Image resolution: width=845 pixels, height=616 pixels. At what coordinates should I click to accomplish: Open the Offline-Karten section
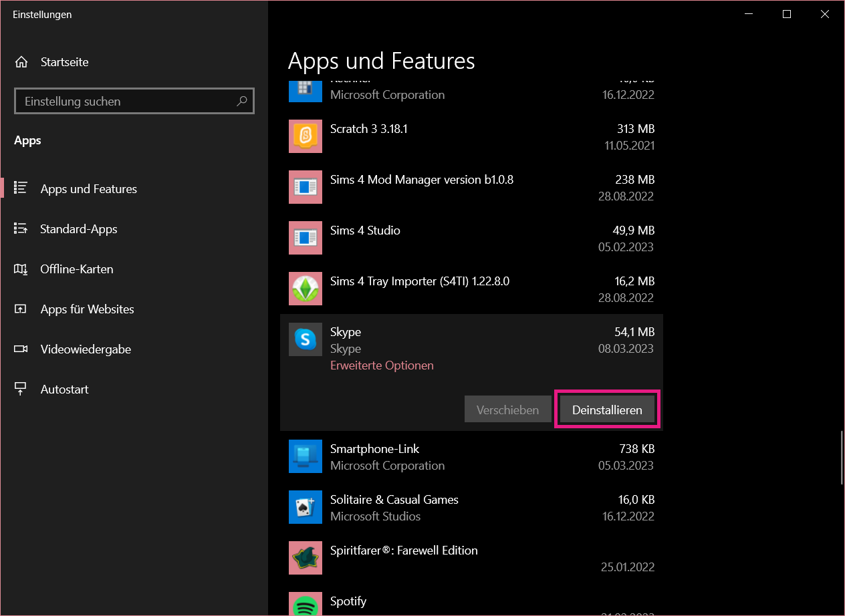point(76,269)
